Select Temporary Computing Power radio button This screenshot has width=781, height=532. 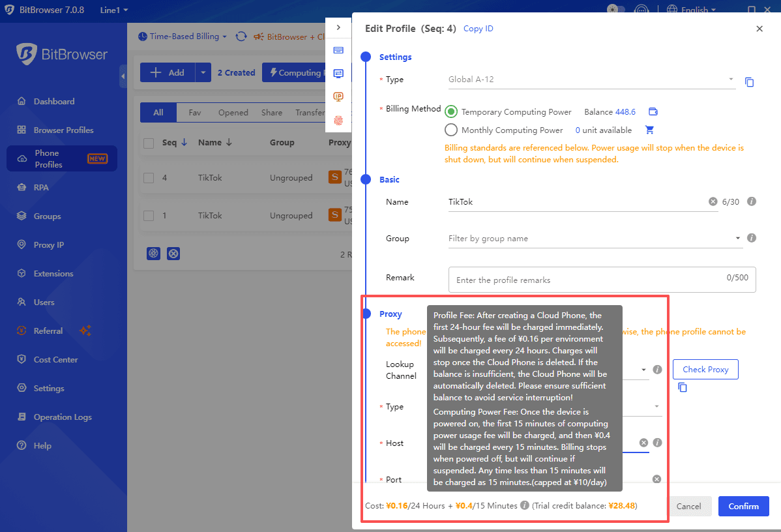[x=451, y=112]
